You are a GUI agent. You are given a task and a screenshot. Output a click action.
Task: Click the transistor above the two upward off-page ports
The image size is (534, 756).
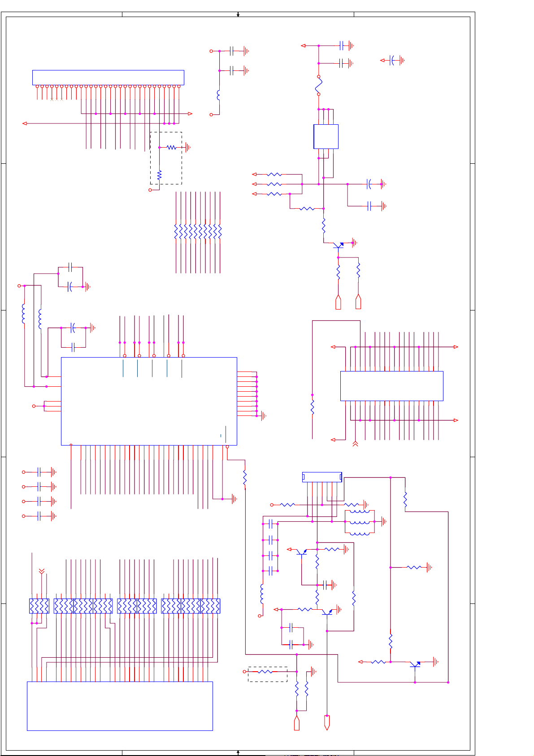coord(339,246)
